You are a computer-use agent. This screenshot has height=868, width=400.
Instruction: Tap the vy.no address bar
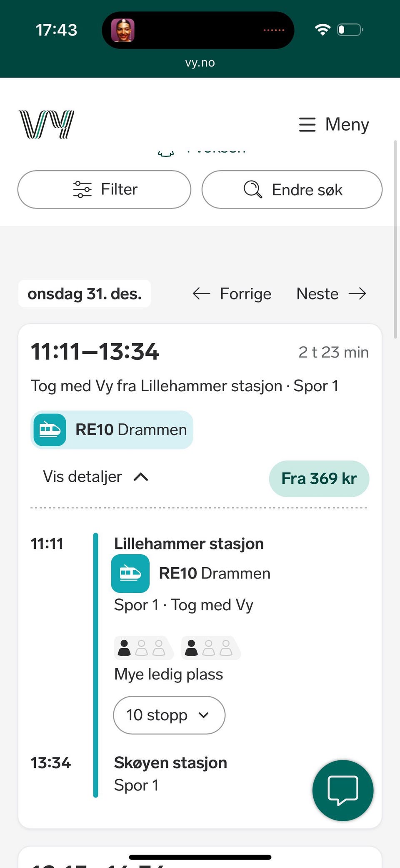pos(200,63)
